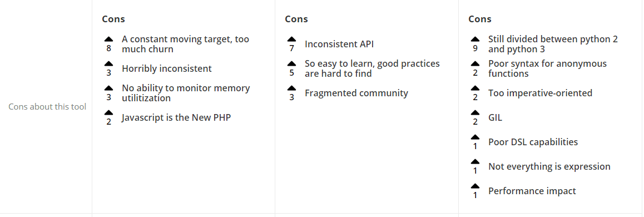Upvote 'A constant moving target, too much churn'

108,39
